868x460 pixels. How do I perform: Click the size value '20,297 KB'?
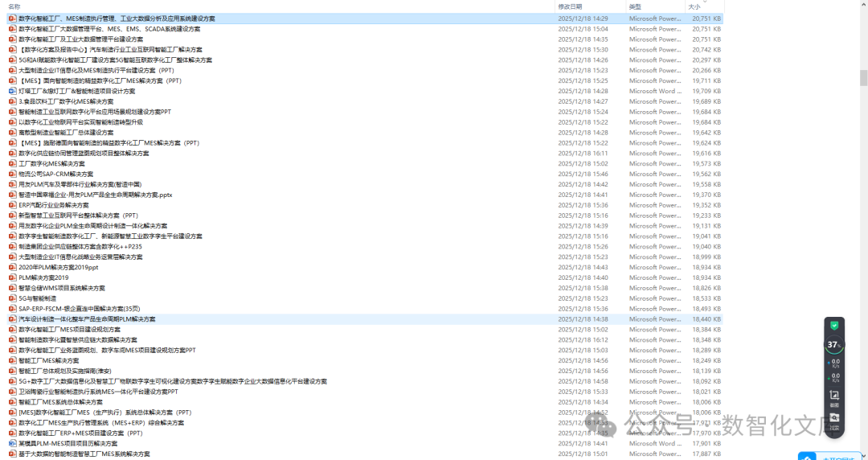coord(706,60)
